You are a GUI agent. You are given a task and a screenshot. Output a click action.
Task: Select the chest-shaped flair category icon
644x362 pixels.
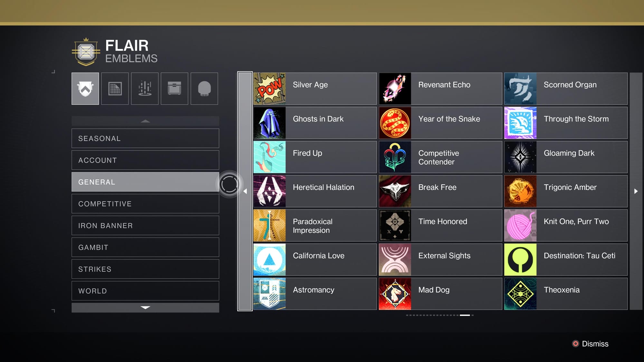click(175, 88)
